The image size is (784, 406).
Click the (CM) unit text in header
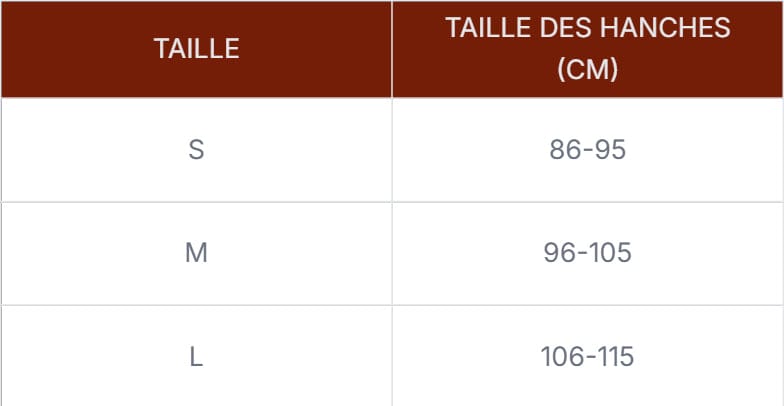588,70
